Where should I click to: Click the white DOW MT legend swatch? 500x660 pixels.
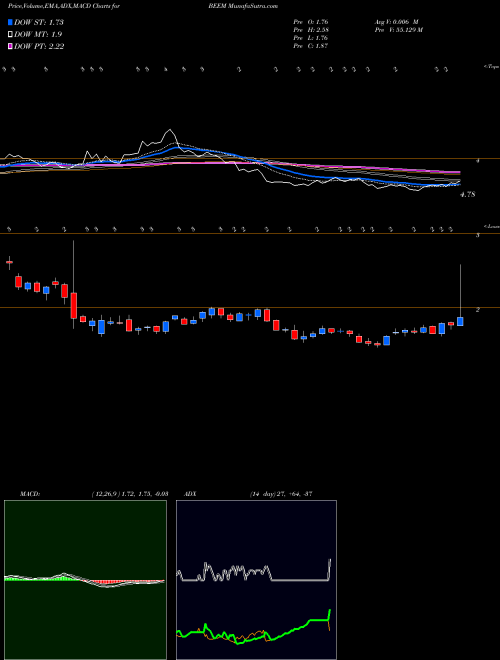click(11, 35)
